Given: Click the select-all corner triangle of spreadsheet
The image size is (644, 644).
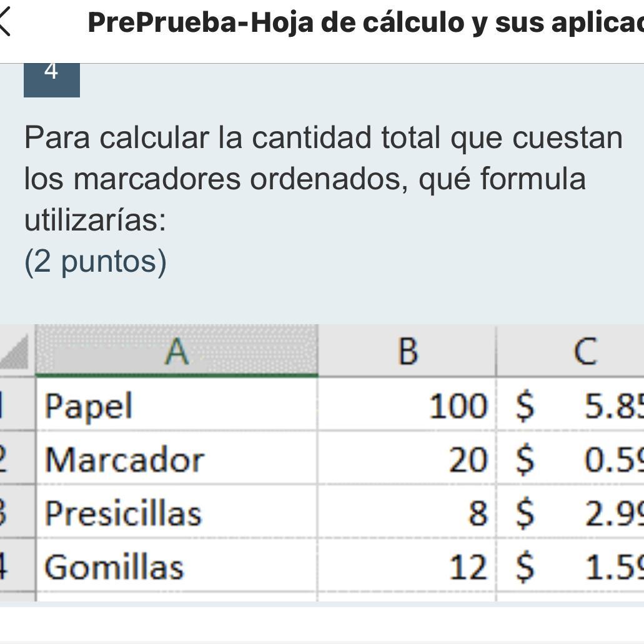Looking at the screenshot, I should 15,352.
